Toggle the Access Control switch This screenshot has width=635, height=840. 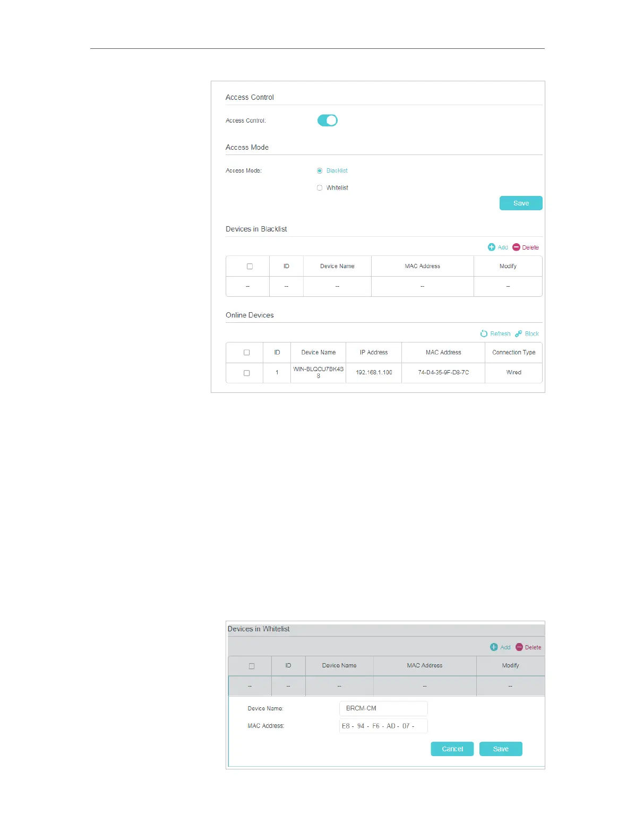pos(328,121)
